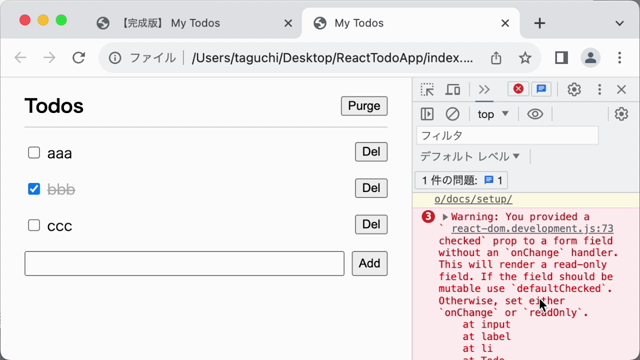Show more DevTools panels
Image resolution: width=640 pixels, height=360 pixels.
coord(484,89)
